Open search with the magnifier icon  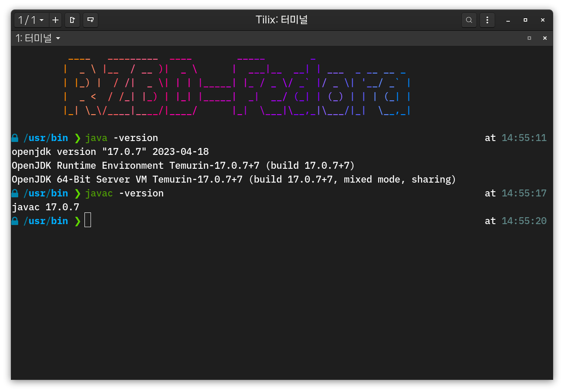tap(469, 20)
